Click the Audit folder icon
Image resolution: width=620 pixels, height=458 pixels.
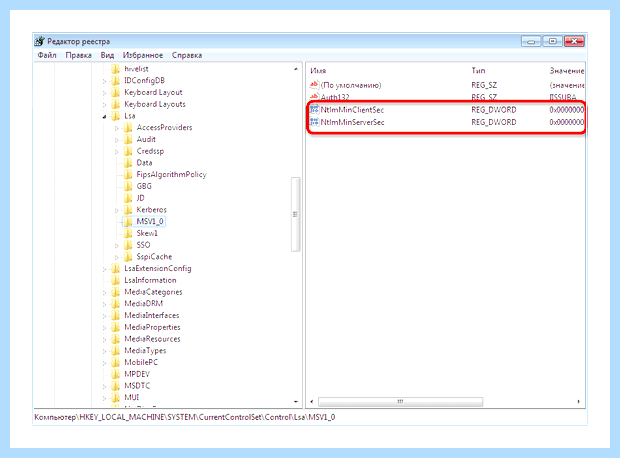128,140
